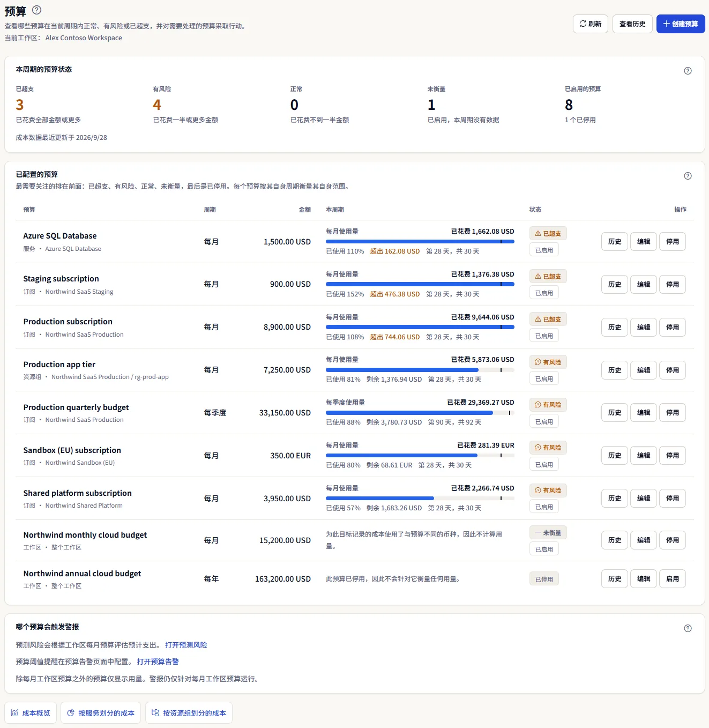
Task: Disable the Azure SQL Database budget
Action: click(x=673, y=242)
